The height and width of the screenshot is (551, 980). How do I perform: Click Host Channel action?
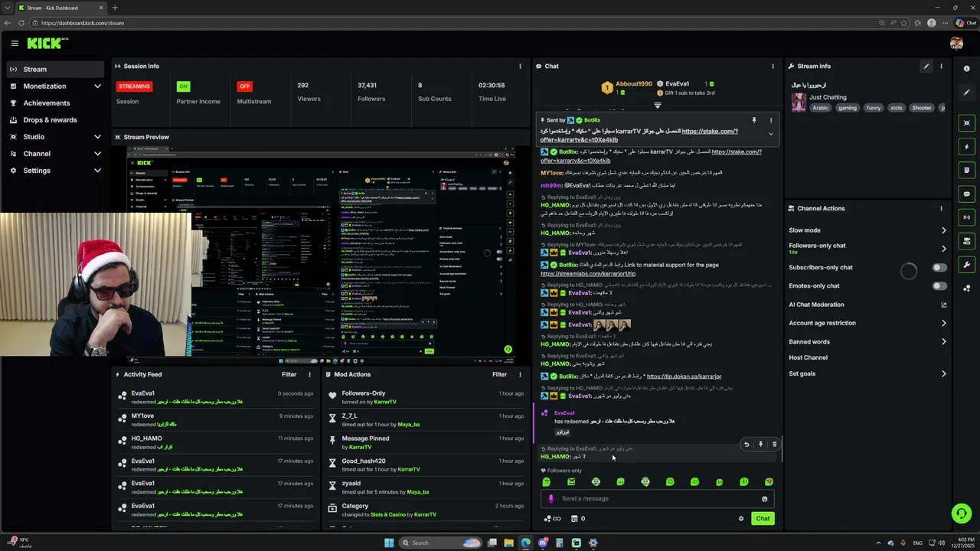coord(808,357)
